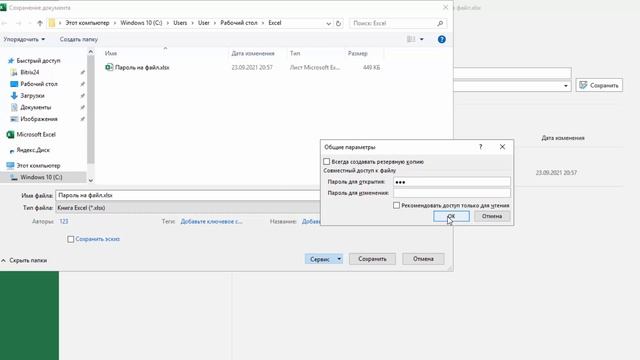The height and width of the screenshot is (360, 640).
Task: Confirm password with the OK button
Action: click(451, 216)
